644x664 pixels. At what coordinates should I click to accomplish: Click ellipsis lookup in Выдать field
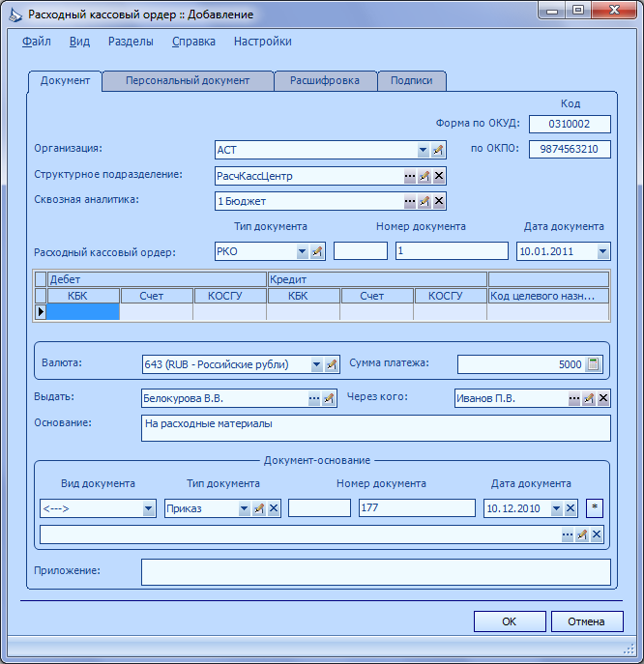coord(314,398)
